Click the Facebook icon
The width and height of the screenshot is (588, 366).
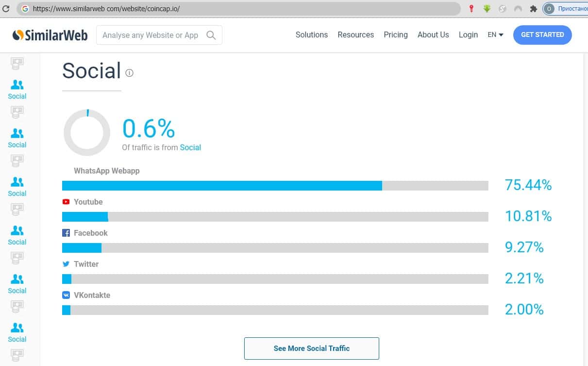tap(66, 233)
